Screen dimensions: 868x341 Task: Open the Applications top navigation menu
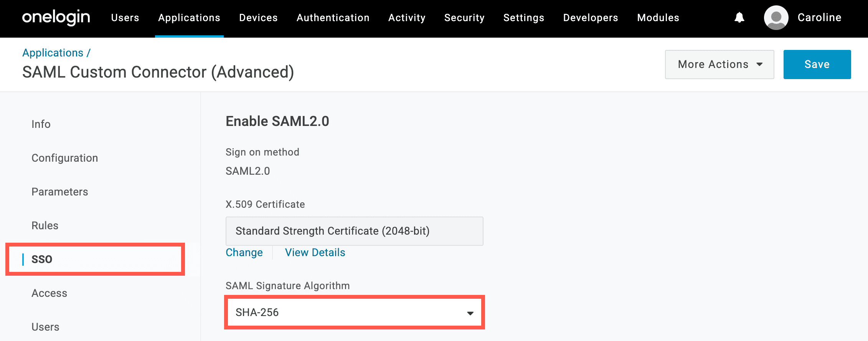click(189, 18)
